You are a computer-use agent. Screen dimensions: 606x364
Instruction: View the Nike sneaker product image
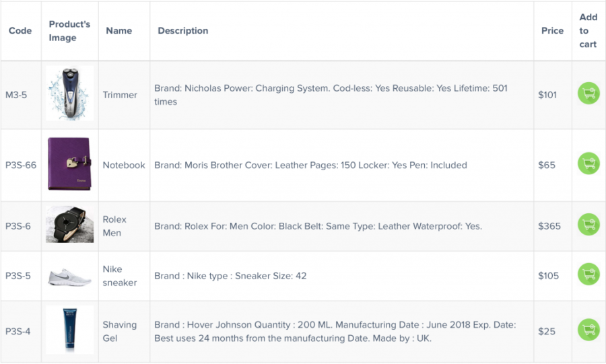[69, 276]
